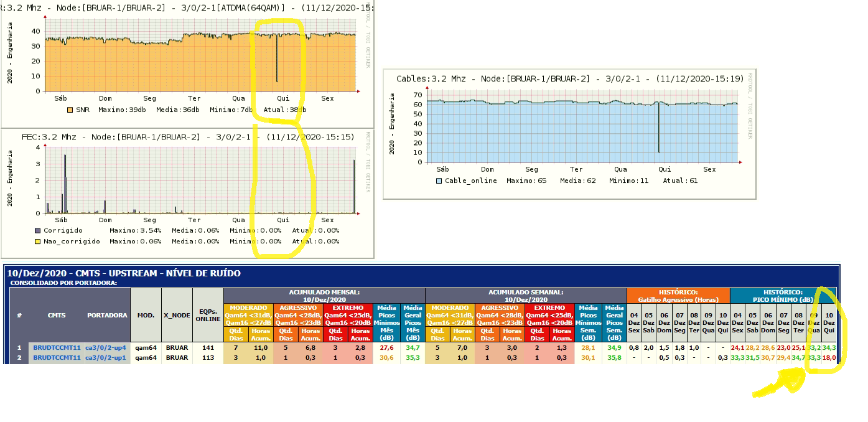
Task: Click the 'EQPs. ONLINE' column header
Action: (x=208, y=315)
